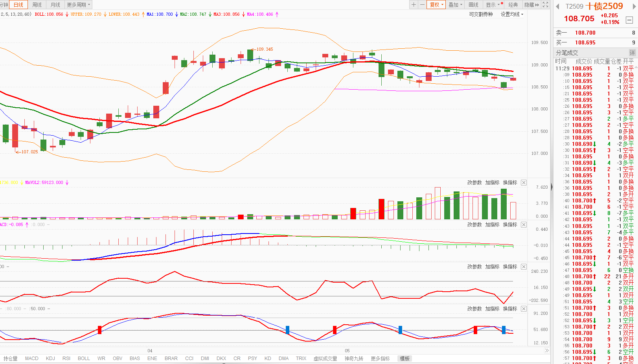Click the 画线 drawing tool button
This screenshot has height=364, width=638.
pyautogui.click(x=474, y=5)
